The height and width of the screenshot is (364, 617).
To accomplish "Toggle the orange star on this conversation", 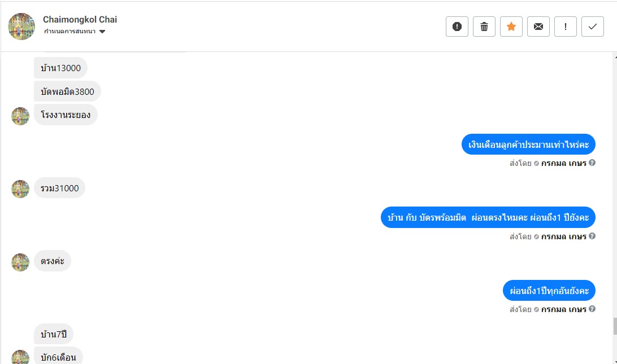I will click(511, 27).
